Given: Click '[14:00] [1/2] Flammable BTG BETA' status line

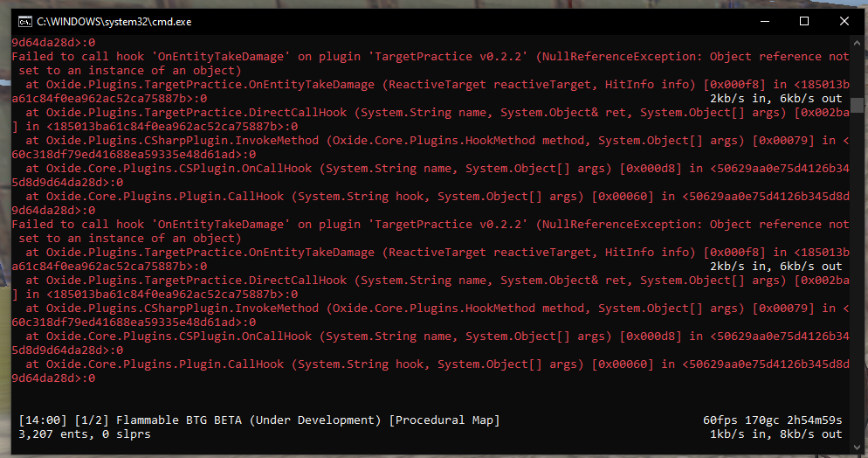Looking at the screenshot, I should [x=259, y=420].
